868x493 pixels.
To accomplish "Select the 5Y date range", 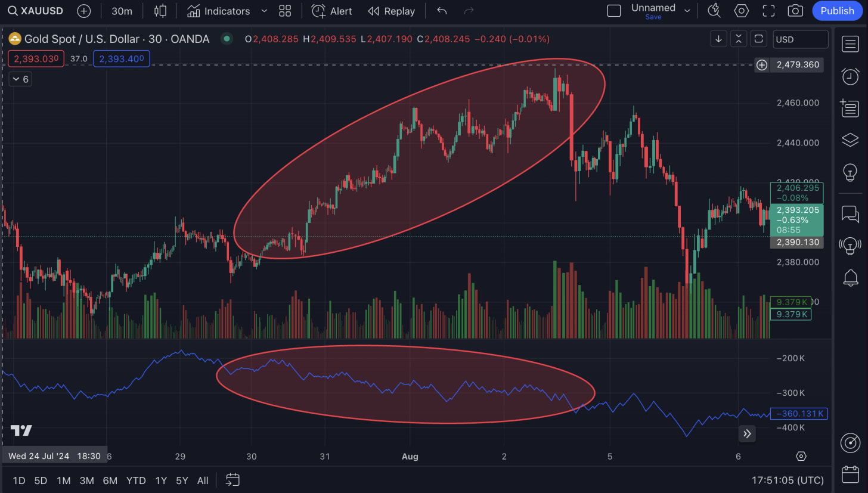I will coord(182,480).
